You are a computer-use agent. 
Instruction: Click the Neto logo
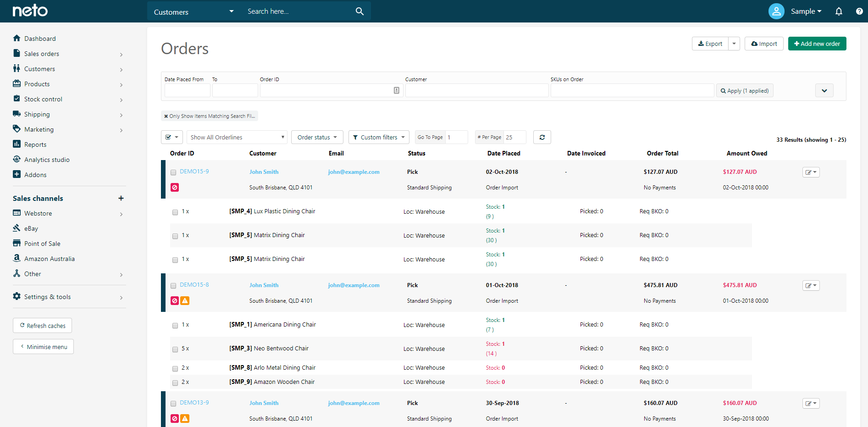click(30, 11)
